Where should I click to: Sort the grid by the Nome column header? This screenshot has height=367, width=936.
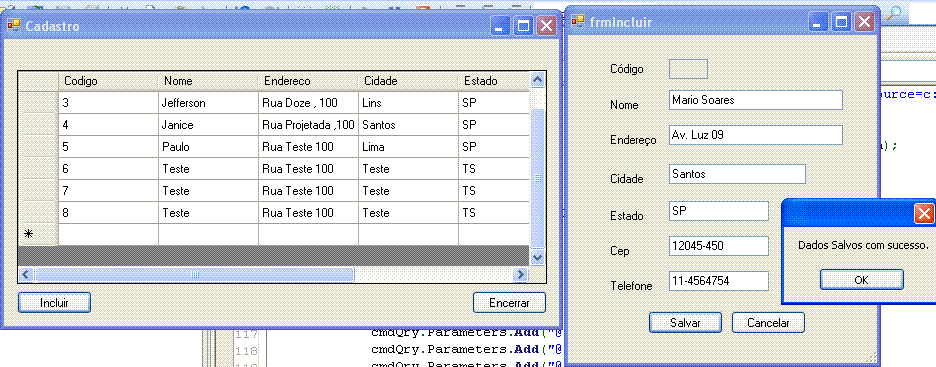pos(208,81)
